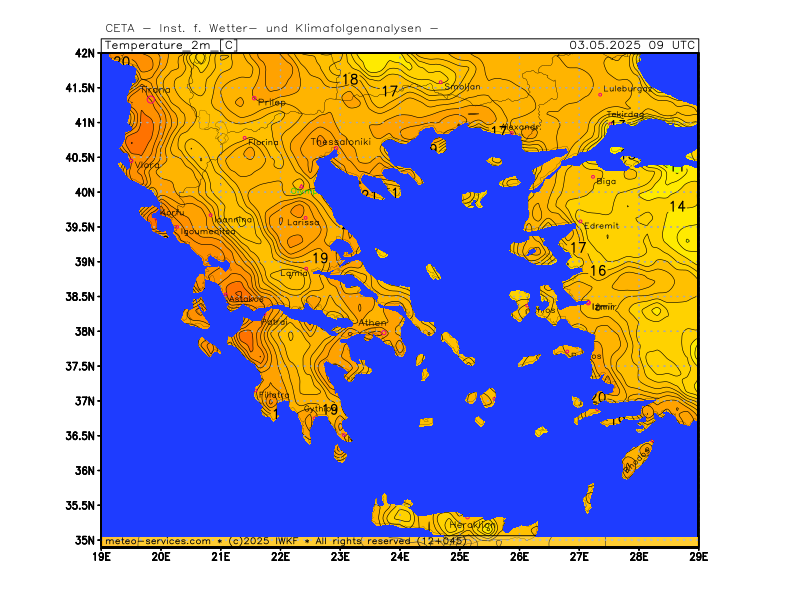Viewport: 800px width, 600px height.
Task: Select the 40.5N latitude label
Action: point(80,158)
